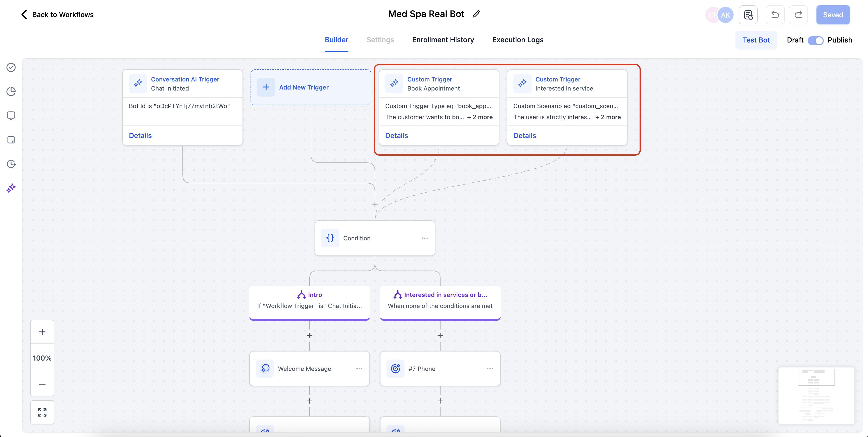
Task: Click the sparkle AI icon in left sidebar
Action: pyautogui.click(x=11, y=188)
